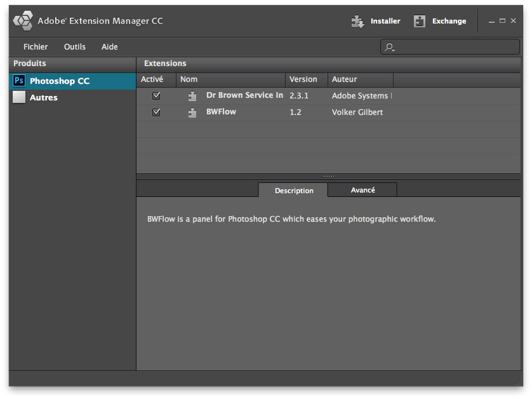The width and height of the screenshot is (532, 399).
Task: Click the Installer puzzle-piece icon
Action: 357,21
